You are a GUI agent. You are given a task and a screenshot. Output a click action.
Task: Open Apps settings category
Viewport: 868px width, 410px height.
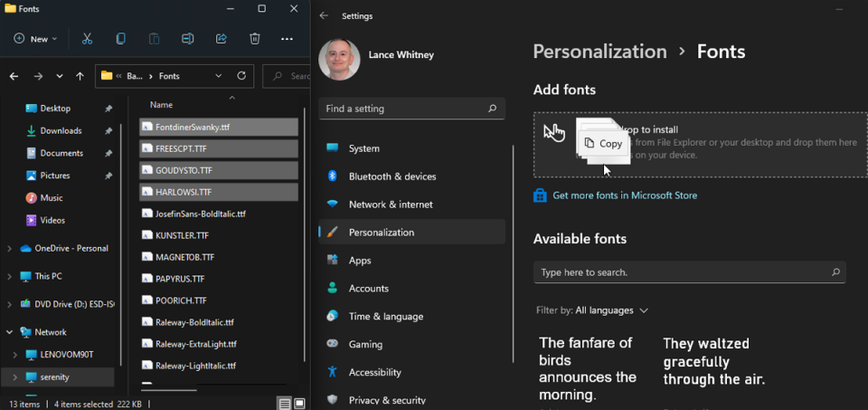click(x=412, y=261)
